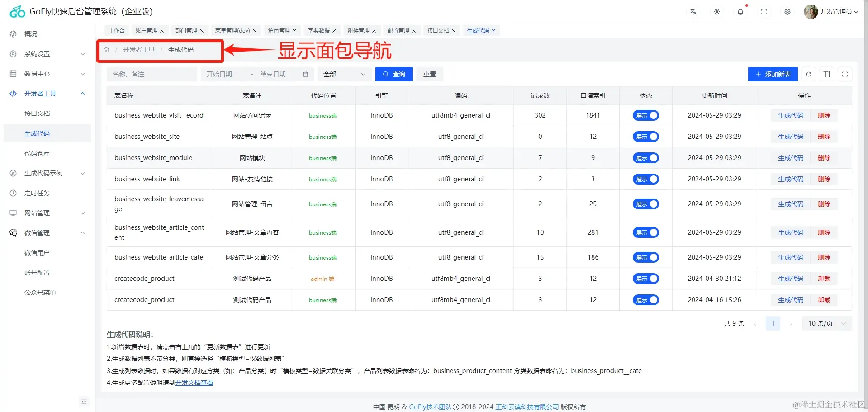Switch to the 字典数据 tab
Image resolution: width=868 pixels, height=412 pixels.
319,31
